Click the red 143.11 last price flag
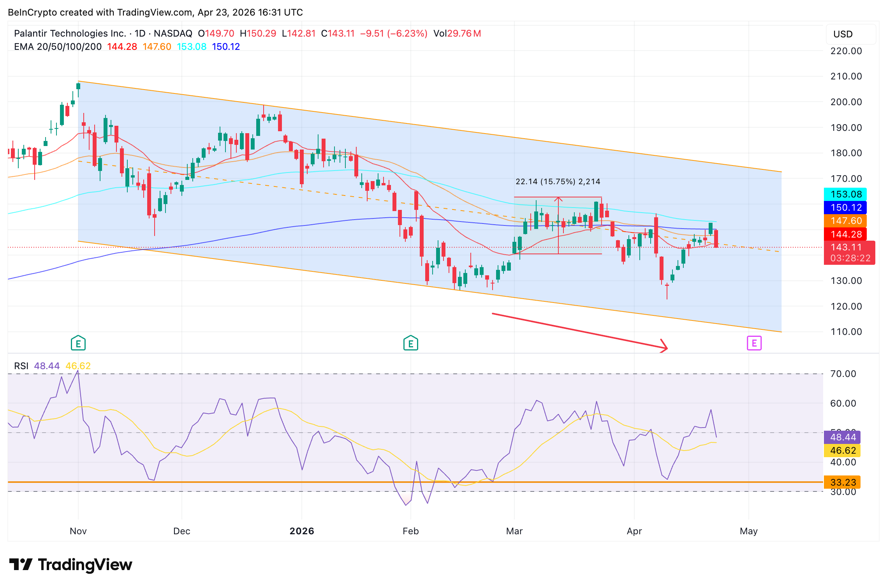The width and height of the screenshot is (887, 588). point(846,247)
